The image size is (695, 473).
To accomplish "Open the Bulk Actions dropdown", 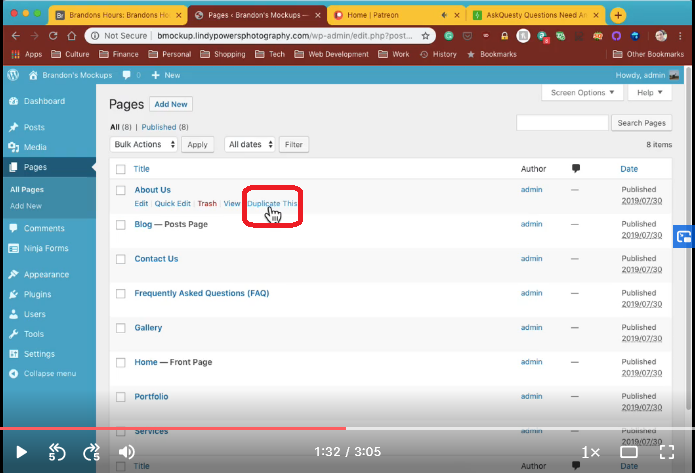I will coord(144,145).
